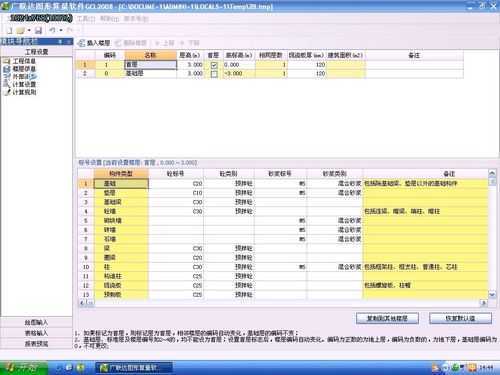Click the grade table's scroll-right arrow
Screen dimensions: 500x375
(x=484, y=303)
